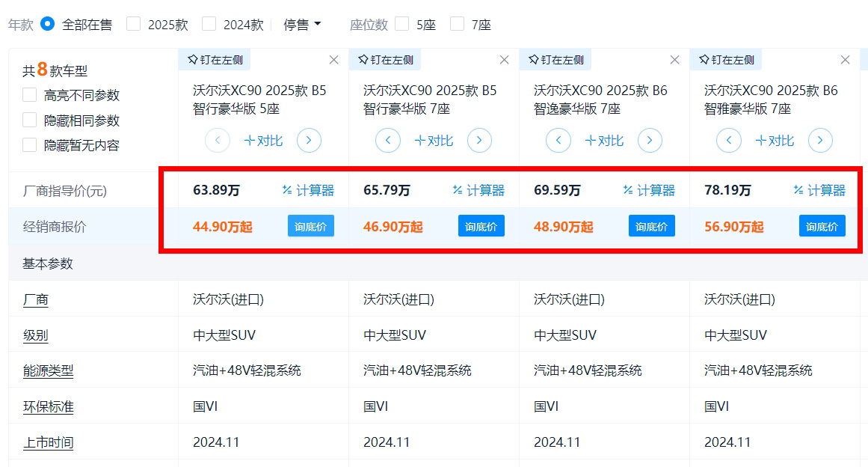Click the 基本参数 section header
The width and height of the screenshot is (868, 467).
coord(48,263)
